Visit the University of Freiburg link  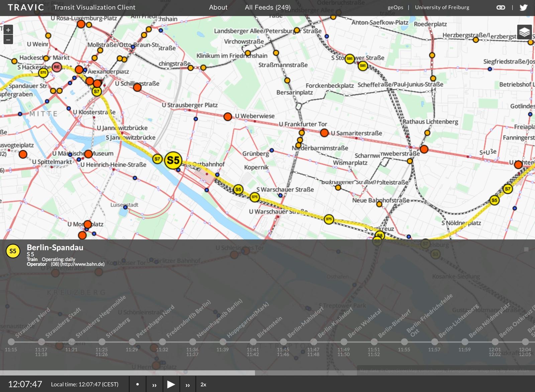click(442, 7)
